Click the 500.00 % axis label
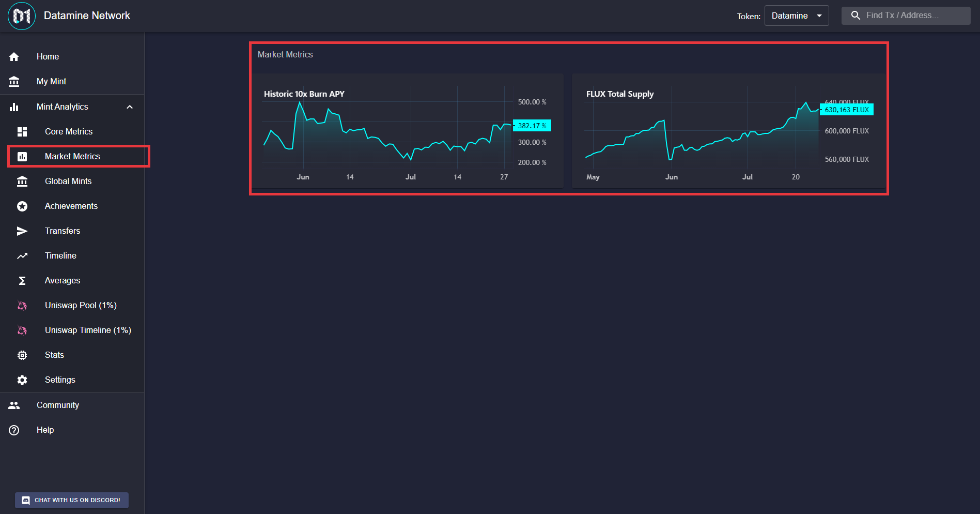This screenshot has width=980, height=514. pos(532,102)
